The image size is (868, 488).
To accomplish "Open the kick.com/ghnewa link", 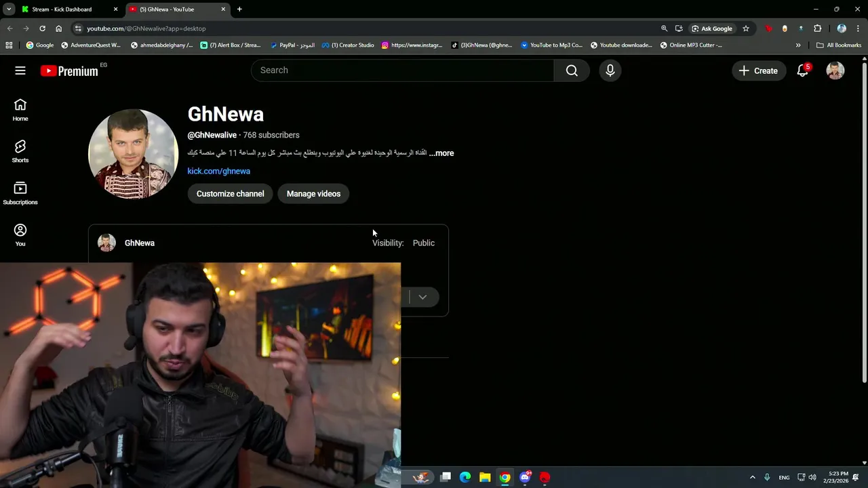I will (x=219, y=171).
